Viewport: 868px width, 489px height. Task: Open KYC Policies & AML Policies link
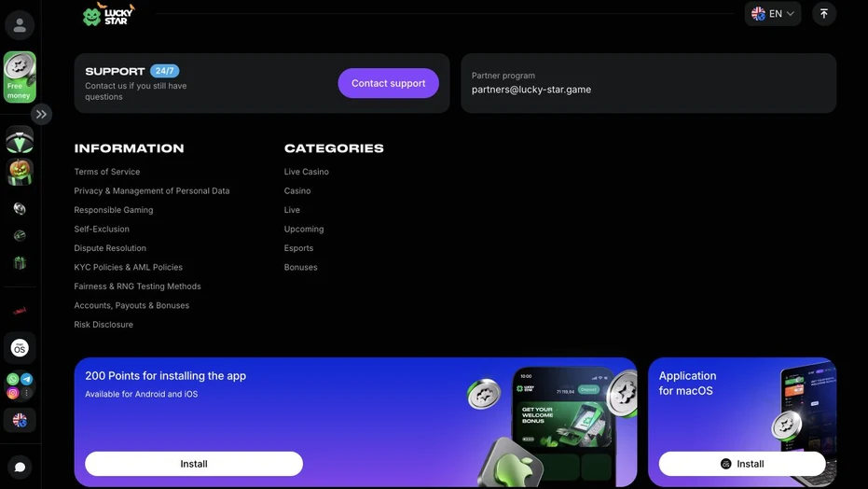tap(129, 267)
